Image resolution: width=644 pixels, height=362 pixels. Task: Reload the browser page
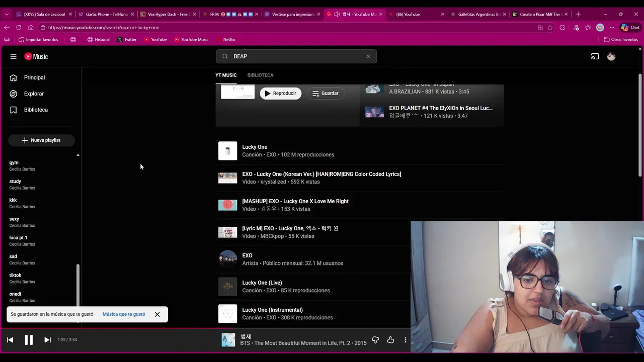19,28
